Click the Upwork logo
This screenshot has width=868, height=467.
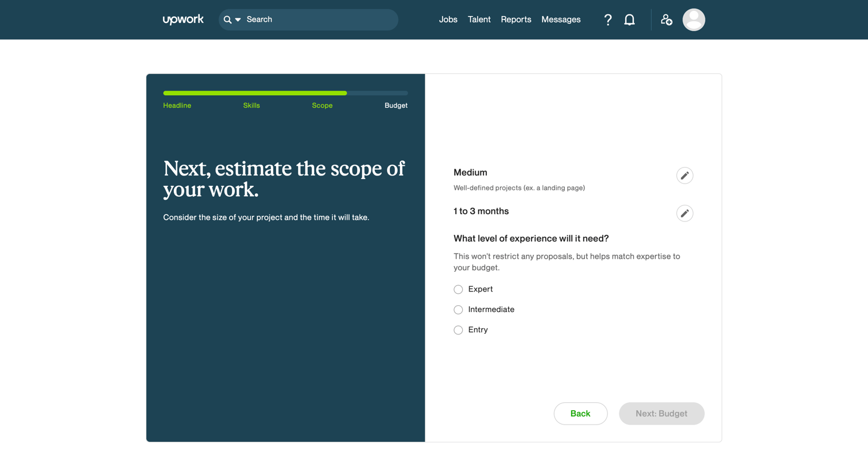point(183,20)
